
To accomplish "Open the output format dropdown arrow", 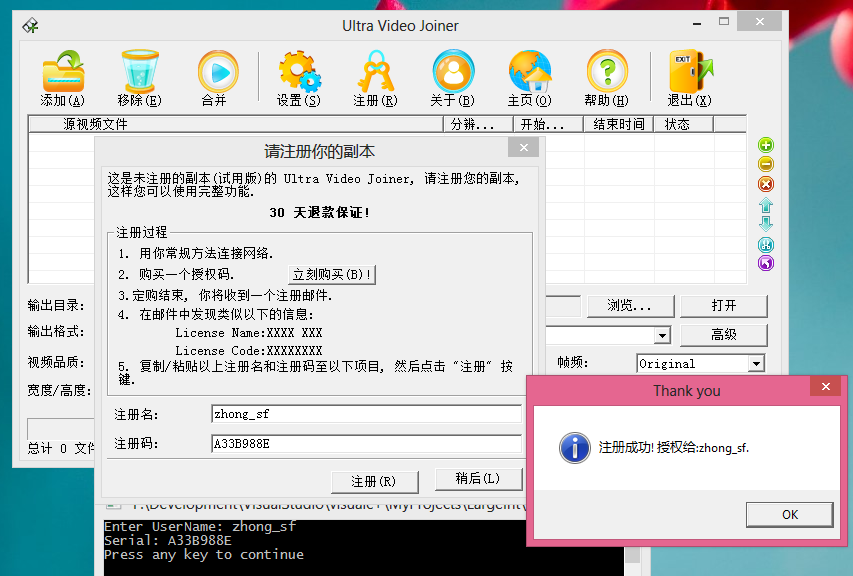I will tap(662, 335).
